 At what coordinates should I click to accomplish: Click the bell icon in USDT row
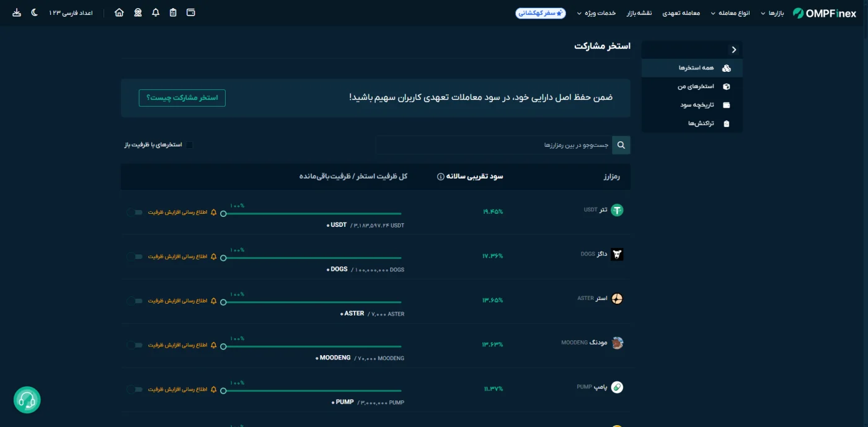click(x=214, y=212)
